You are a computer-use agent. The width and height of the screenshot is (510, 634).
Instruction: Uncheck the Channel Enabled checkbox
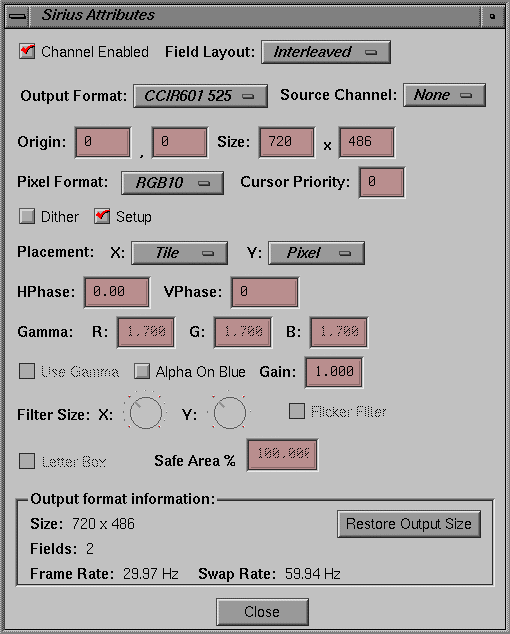27,52
